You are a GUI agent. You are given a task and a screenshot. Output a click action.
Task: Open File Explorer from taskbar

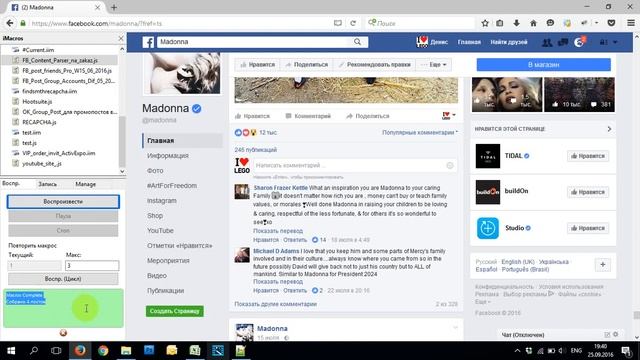126,351
